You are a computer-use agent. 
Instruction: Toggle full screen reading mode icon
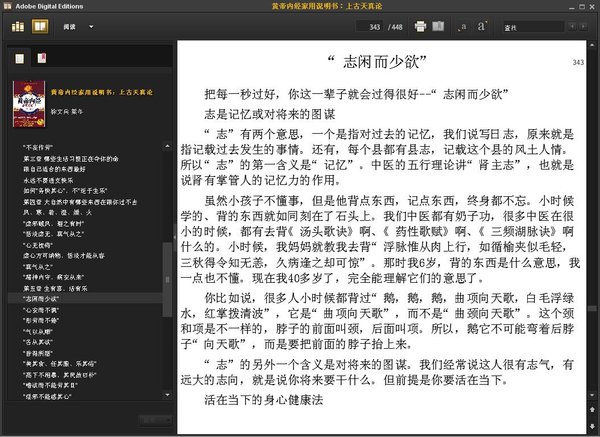(x=438, y=26)
